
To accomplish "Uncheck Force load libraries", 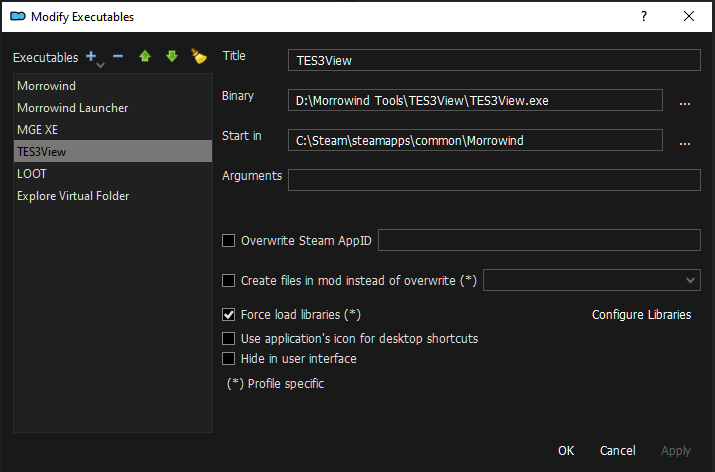I will [x=229, y=314].
